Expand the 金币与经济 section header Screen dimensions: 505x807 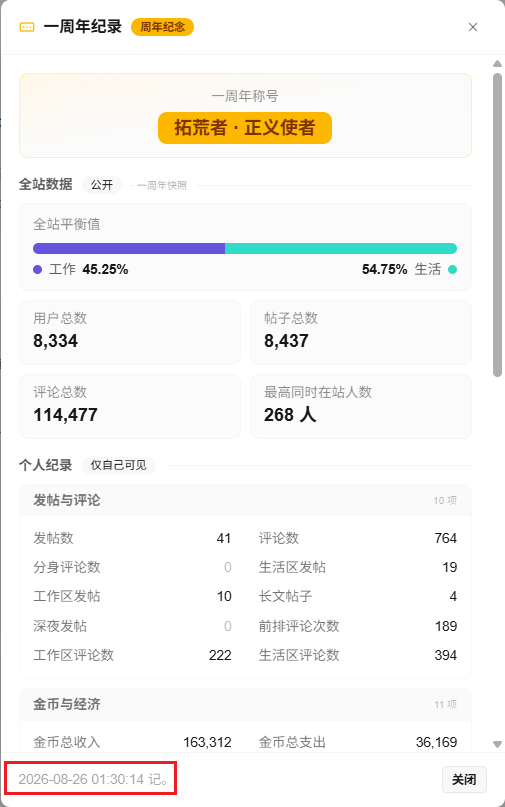pos(245,704)
